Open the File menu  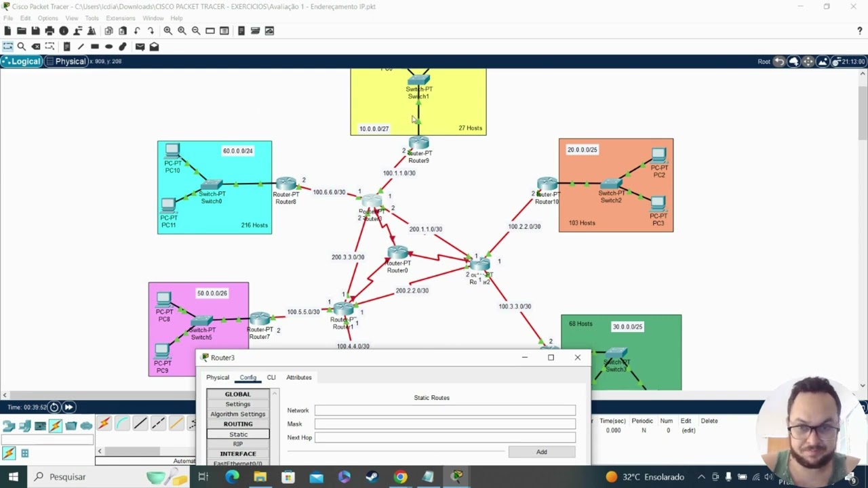[8, 18]
